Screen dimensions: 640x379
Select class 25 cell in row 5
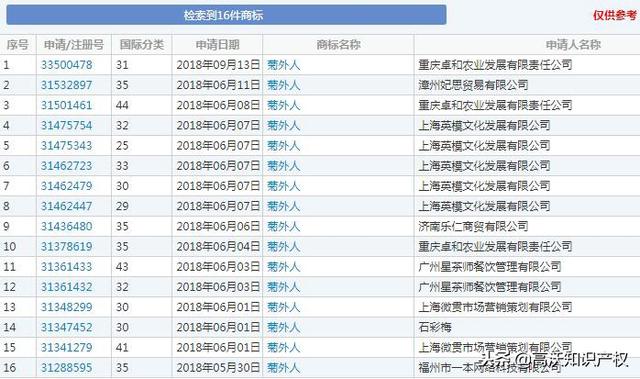pyautogui.click(x=122, y=146)
